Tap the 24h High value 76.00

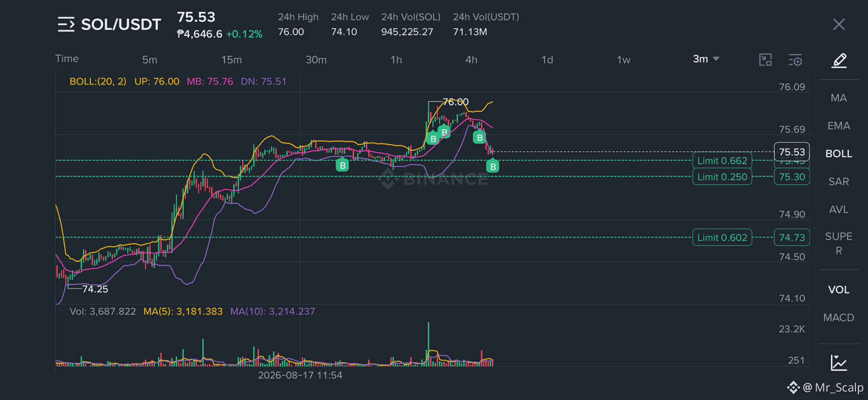pos(291,32)
